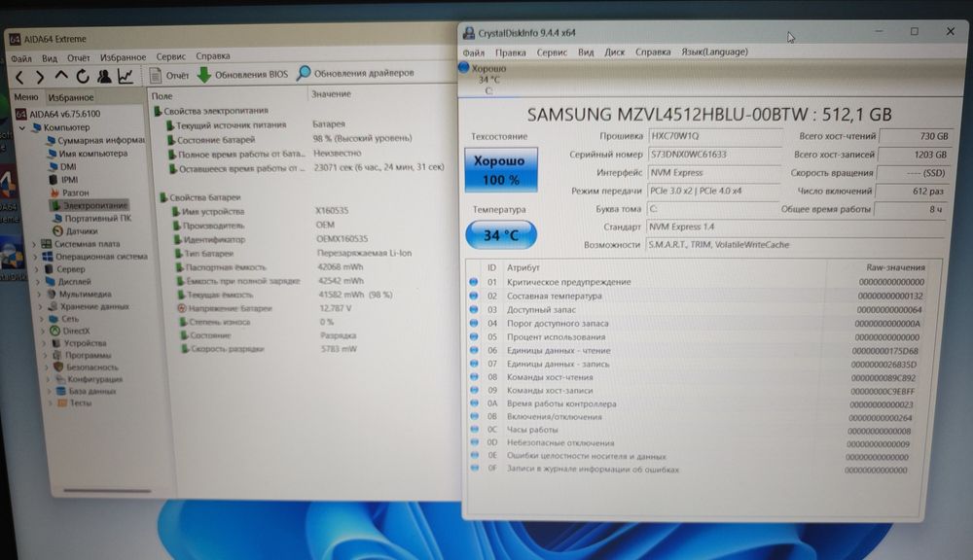Go back with AIDA64 back arrow
The image size is (973, 560).
19,77
